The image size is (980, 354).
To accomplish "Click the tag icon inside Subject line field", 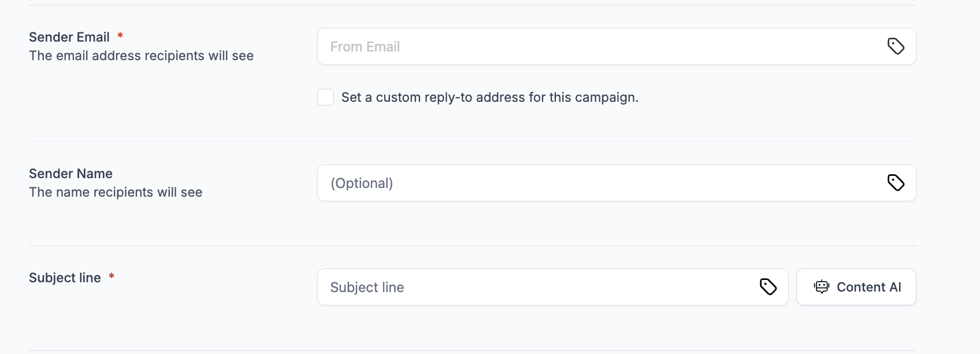I will coord(768,287).
